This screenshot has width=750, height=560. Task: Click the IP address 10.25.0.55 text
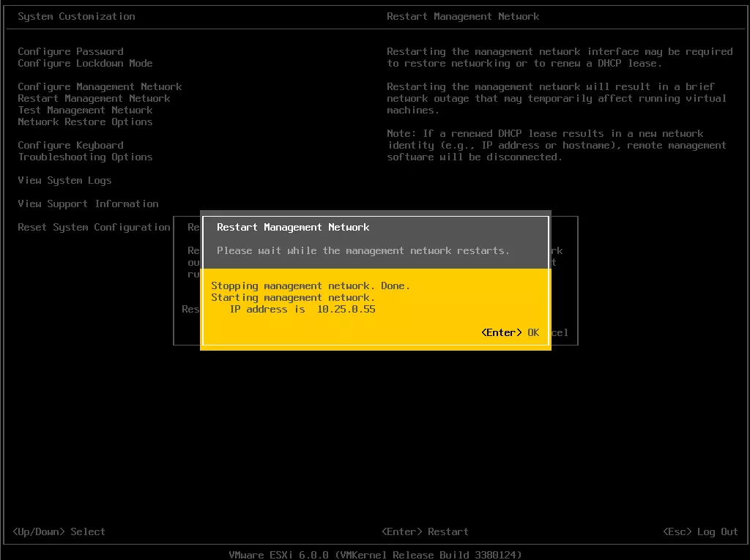tap(302, 310)
